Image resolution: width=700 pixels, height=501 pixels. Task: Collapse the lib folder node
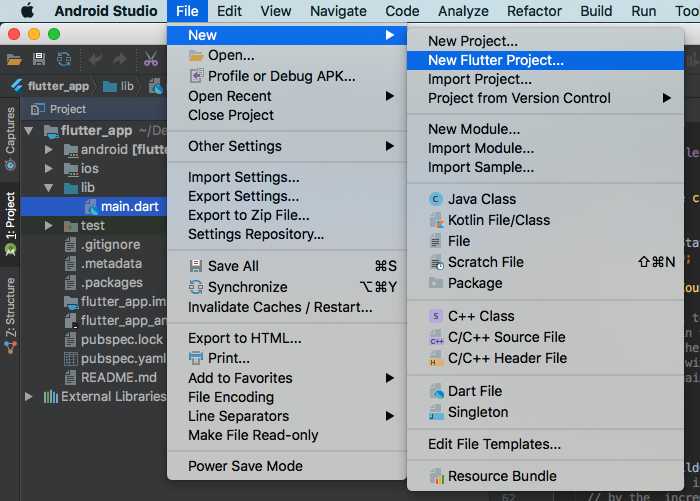[48, 188]
